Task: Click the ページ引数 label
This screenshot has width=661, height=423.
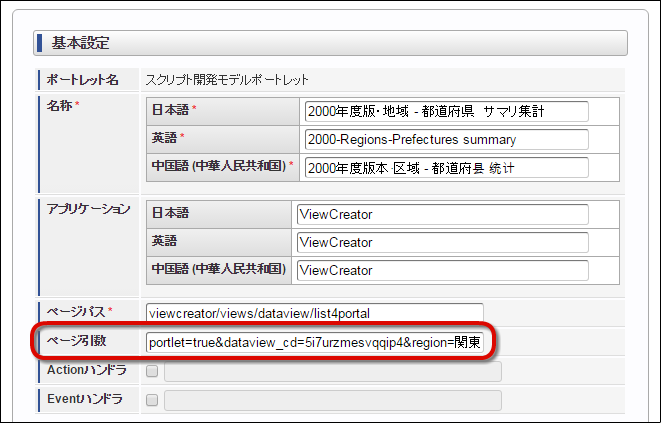Action: [x=76, y=341]
